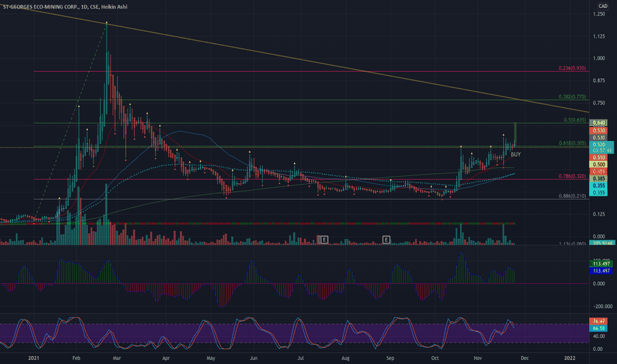Click the -200.000 oscillator scale label
Viewport: 617px width, 364px height.
pyautogui.click(x=602, y=306)
